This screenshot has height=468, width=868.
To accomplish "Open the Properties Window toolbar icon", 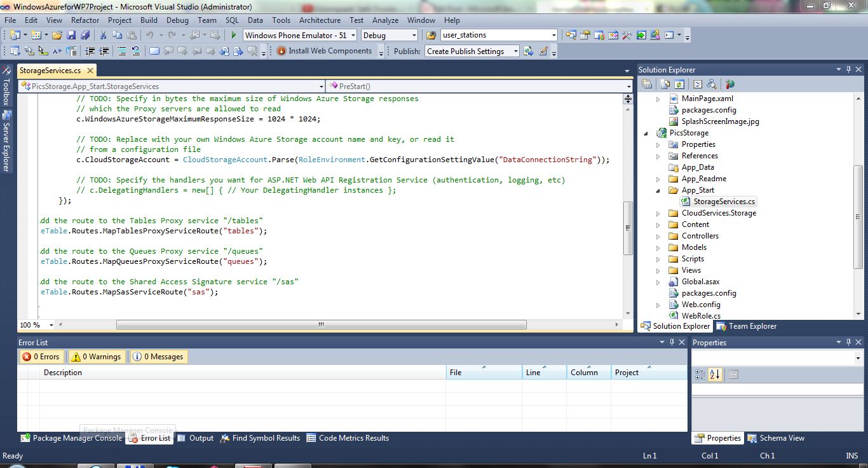I will (x=585, y=36).
